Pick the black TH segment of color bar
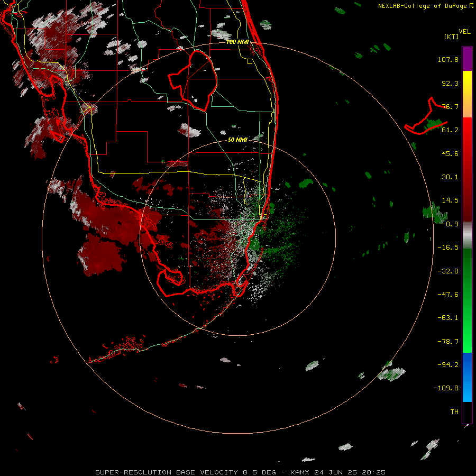The image size is (476, 476). point(467,413)
